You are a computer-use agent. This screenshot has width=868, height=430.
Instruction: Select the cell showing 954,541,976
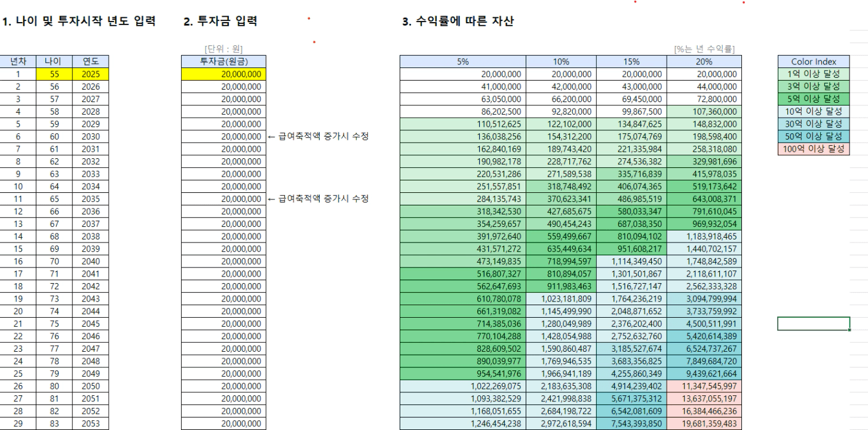point(463,373)
